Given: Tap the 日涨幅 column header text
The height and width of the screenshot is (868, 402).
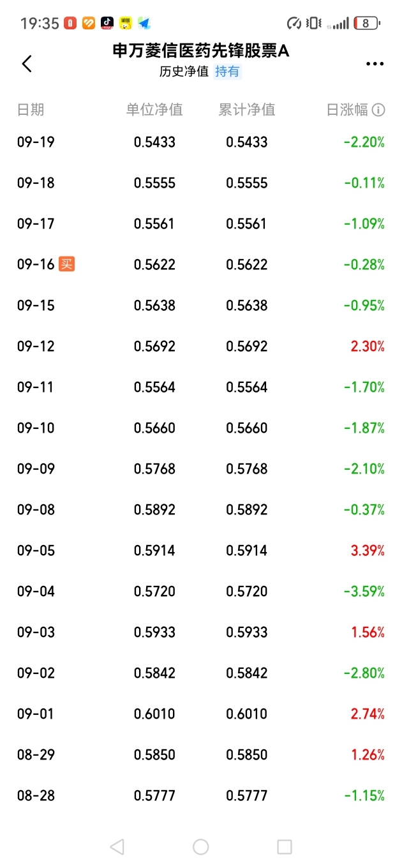Looking at the screenshot, I should tap(347, 110).
